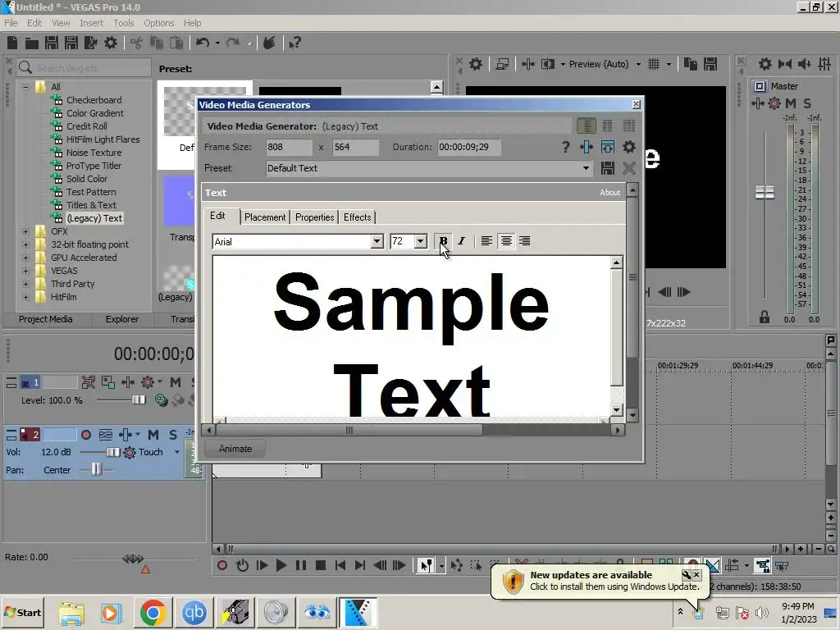
Task: Click the Save Preset floppy icon
Action: (x=608, y=168)
